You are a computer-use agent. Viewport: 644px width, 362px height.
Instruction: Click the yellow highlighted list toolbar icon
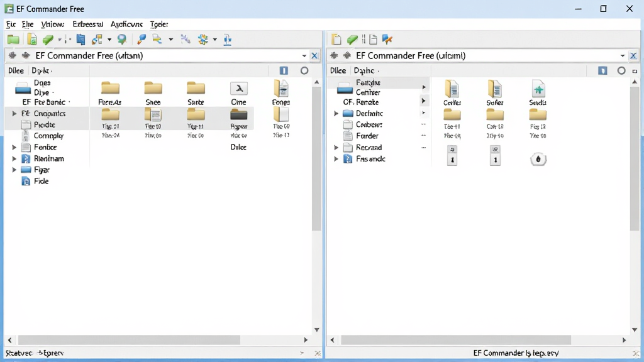(x=157, y=40)
